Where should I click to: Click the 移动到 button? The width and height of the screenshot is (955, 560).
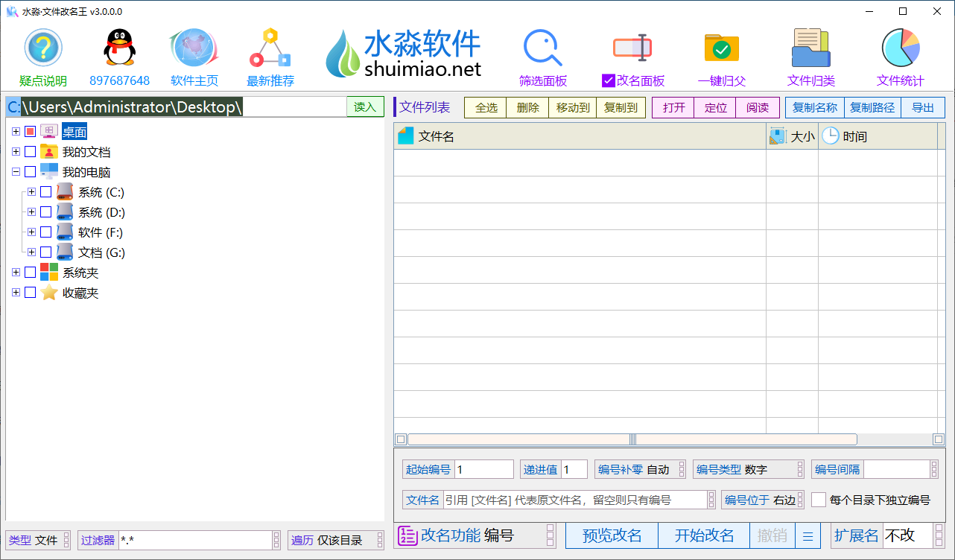click(572, 107)
